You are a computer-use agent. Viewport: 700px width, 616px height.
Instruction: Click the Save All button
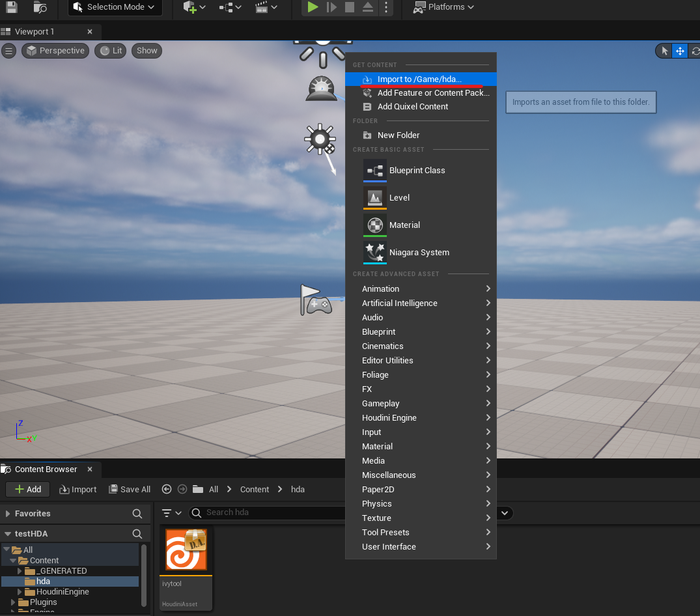point(130,489)
